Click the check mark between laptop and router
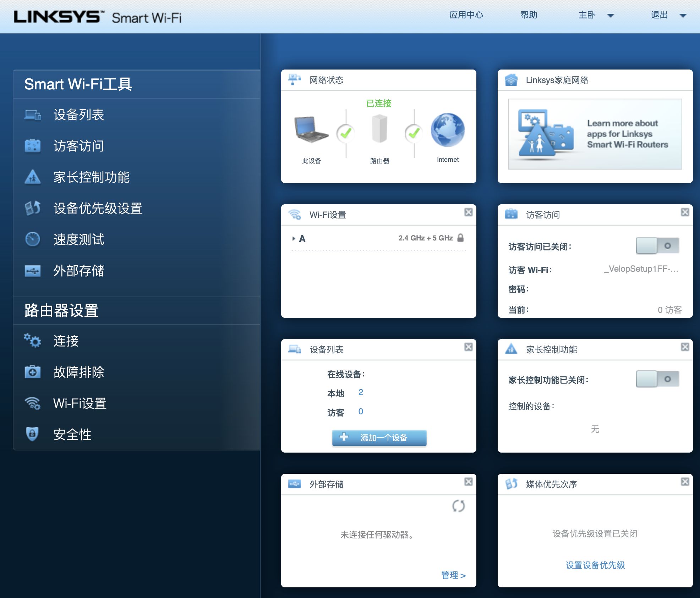 [x=345, y=133]
